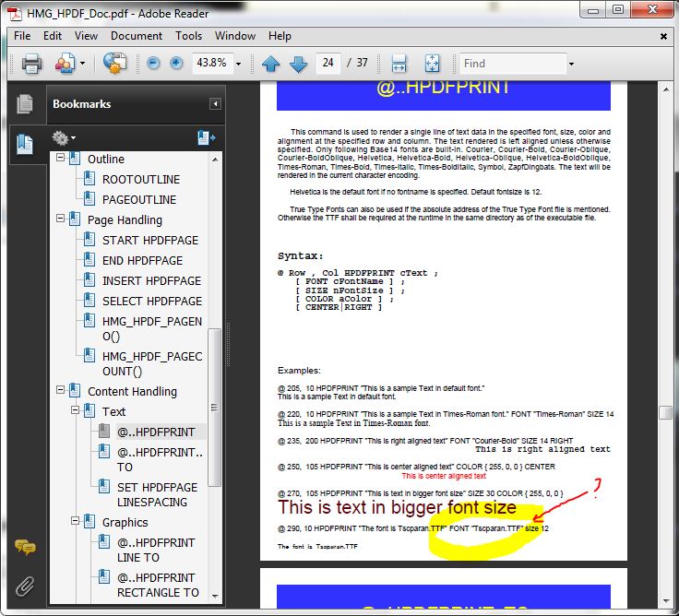Viewport: 679px width, 616px height.
Task: Click the fit one full page icon
Action: point(432,64)
